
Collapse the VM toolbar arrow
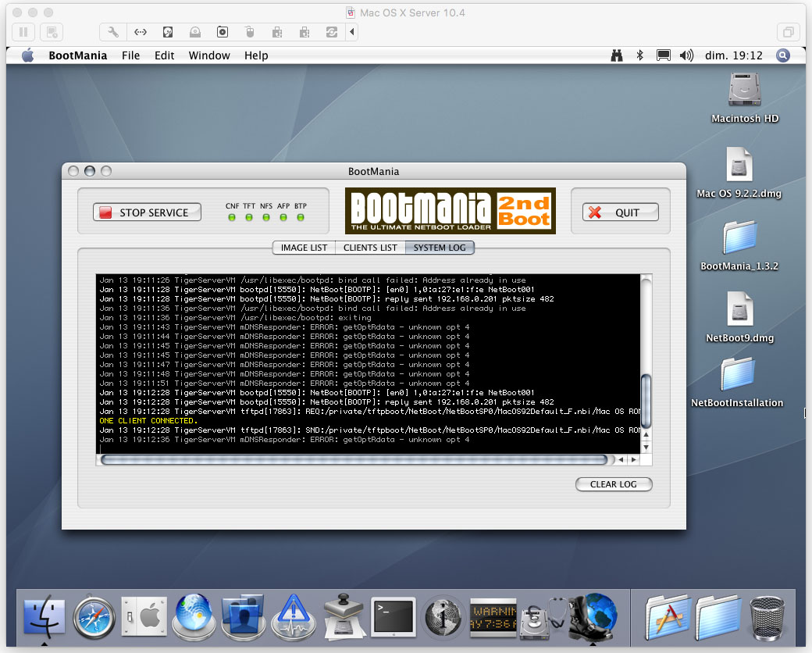tap(352, 32)
